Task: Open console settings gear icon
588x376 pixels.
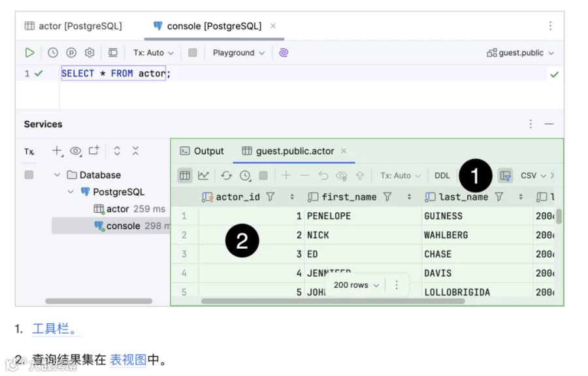Action: tap(90, 53)
